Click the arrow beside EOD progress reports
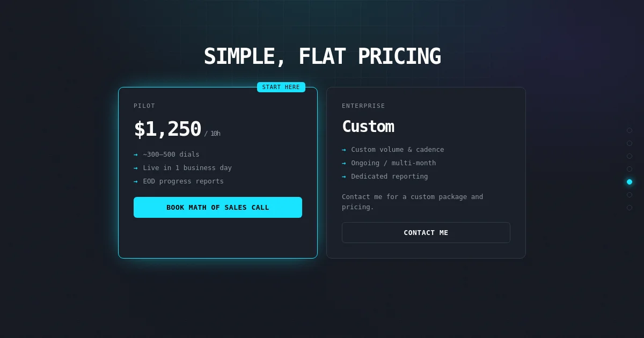Image resolution: width=644 pixels, height=338 pixels. tap(136, 181)
